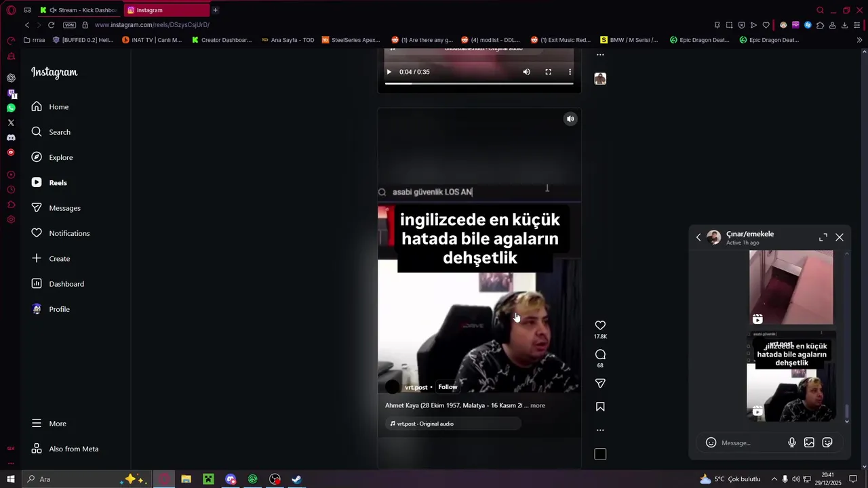Like the reel with the heart icon
This screenshot has width=868, height=488.
(x=600, y=326)
